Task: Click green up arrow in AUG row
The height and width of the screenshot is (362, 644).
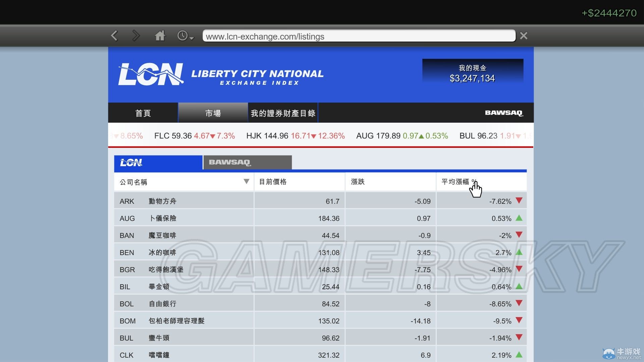Action: (519, 218)
